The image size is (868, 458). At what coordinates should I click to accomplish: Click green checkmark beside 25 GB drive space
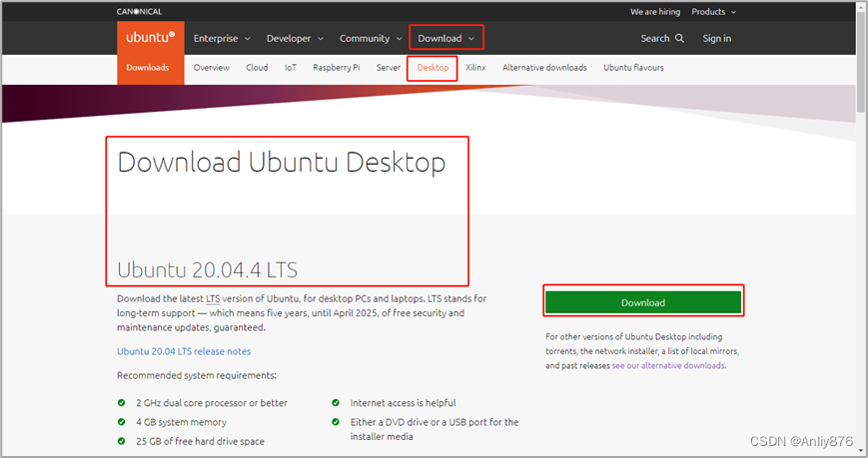[121, 441]
